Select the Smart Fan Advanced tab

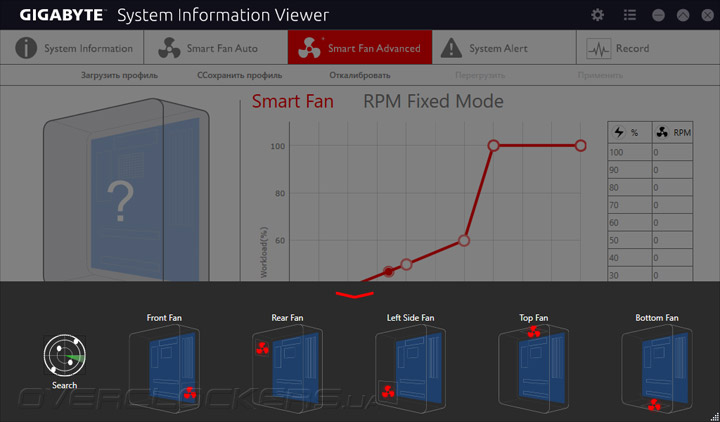360,48
